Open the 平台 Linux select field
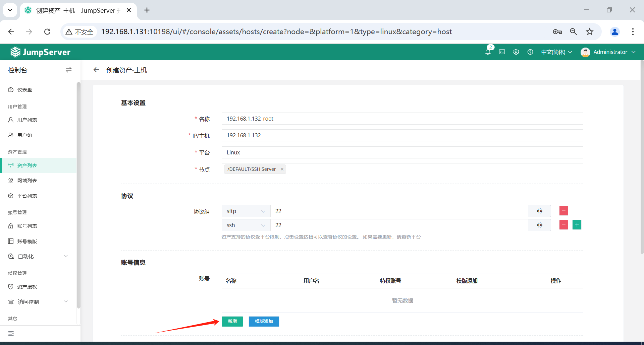Image resolution: width=644 pixels, height=345 pixels. 402,152
